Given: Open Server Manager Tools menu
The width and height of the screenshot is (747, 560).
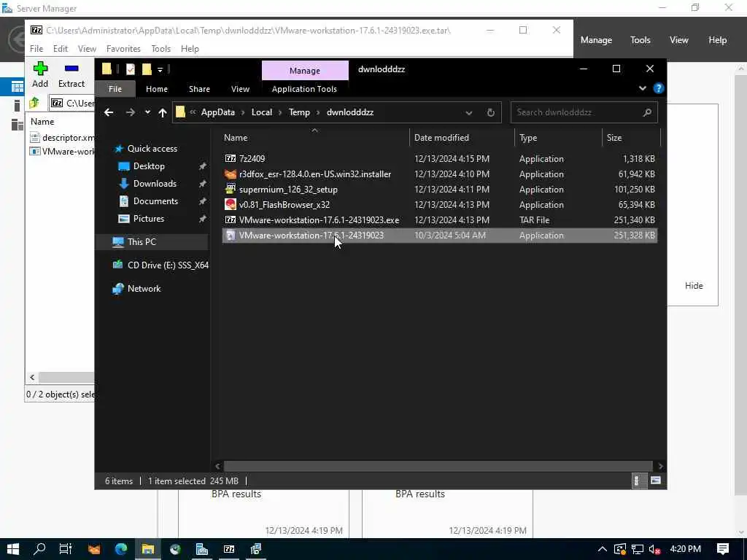Looking at the screenshot, I should (x=640, y=40).
